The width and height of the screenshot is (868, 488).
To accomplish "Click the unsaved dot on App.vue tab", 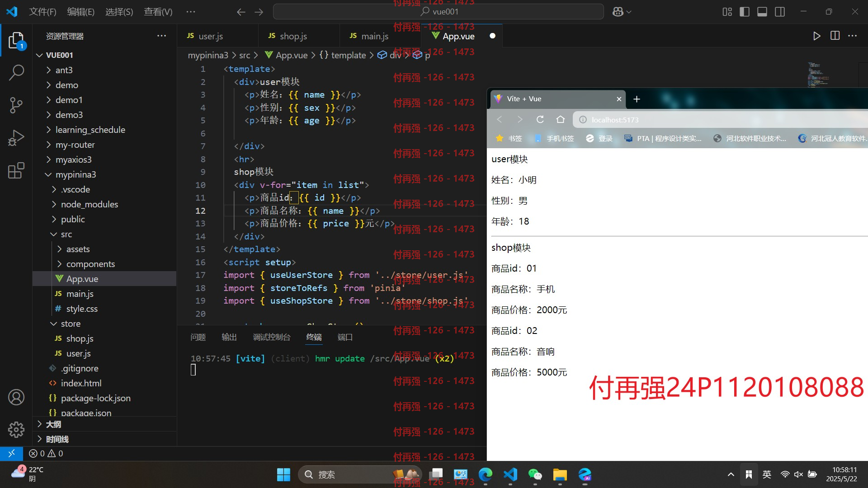I will coord(492,36).
